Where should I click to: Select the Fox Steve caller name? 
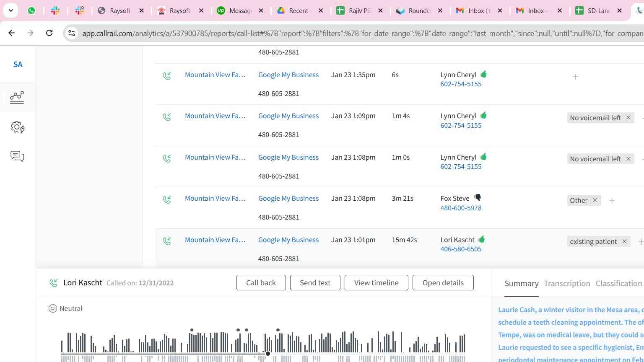[x=455, y=199]
